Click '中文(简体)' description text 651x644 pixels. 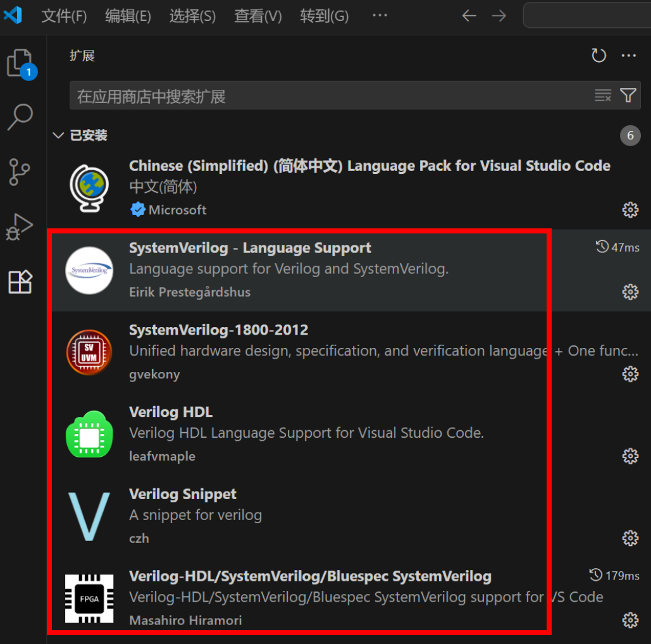pos(163,187)
